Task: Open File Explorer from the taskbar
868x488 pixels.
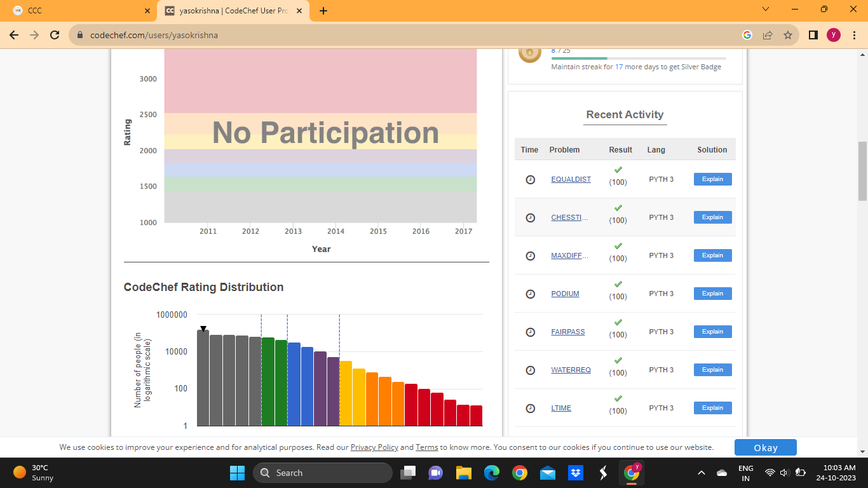Action: [463, 473]
